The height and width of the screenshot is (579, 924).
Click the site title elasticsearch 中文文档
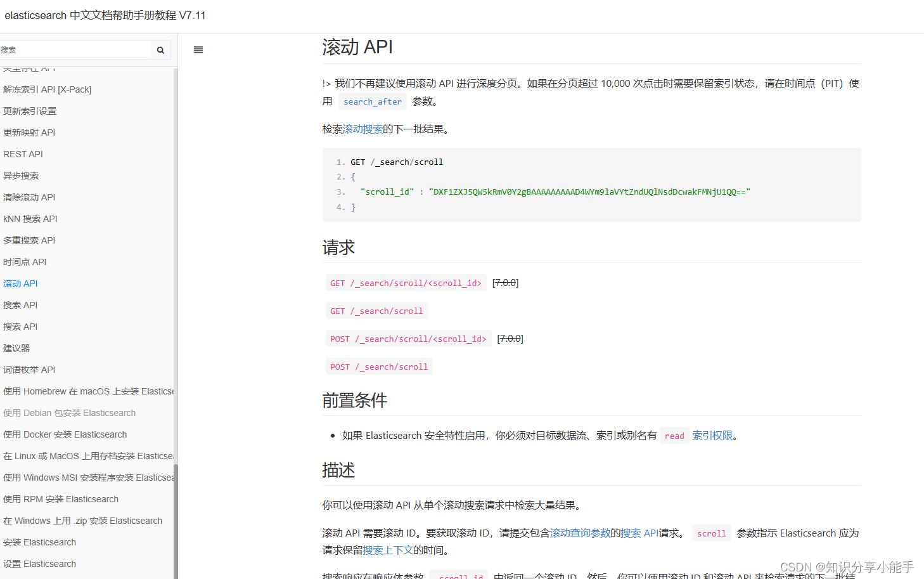[x=105, y=15]
